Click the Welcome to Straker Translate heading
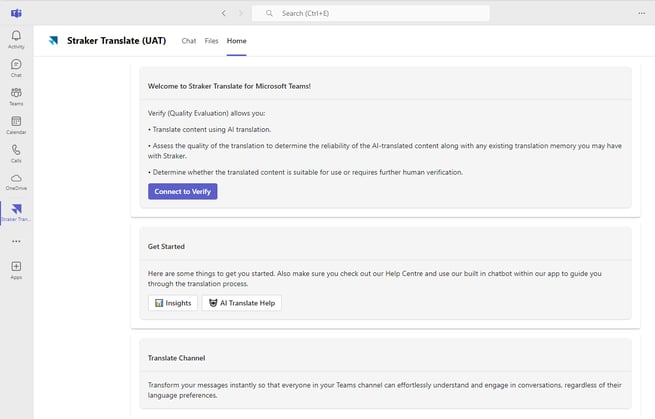Image resolution: width=655 pixels, height=419 pixels. (x=229, y=86)
